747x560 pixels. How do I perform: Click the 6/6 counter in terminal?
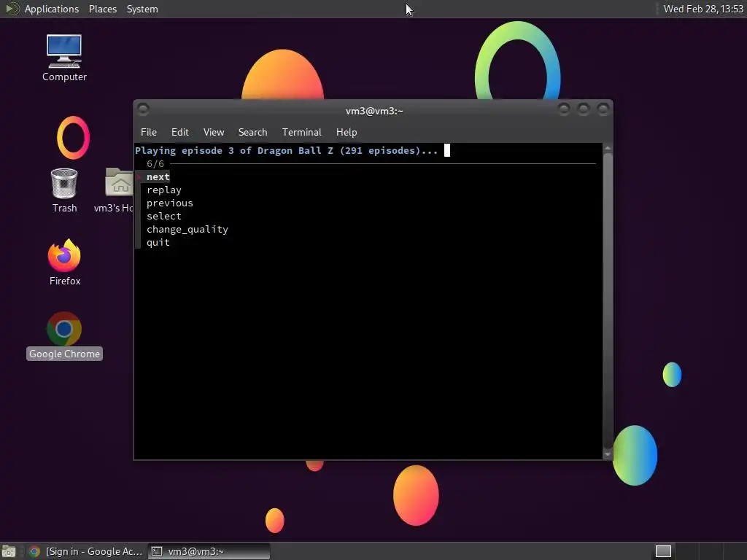[x=155, y=164]
